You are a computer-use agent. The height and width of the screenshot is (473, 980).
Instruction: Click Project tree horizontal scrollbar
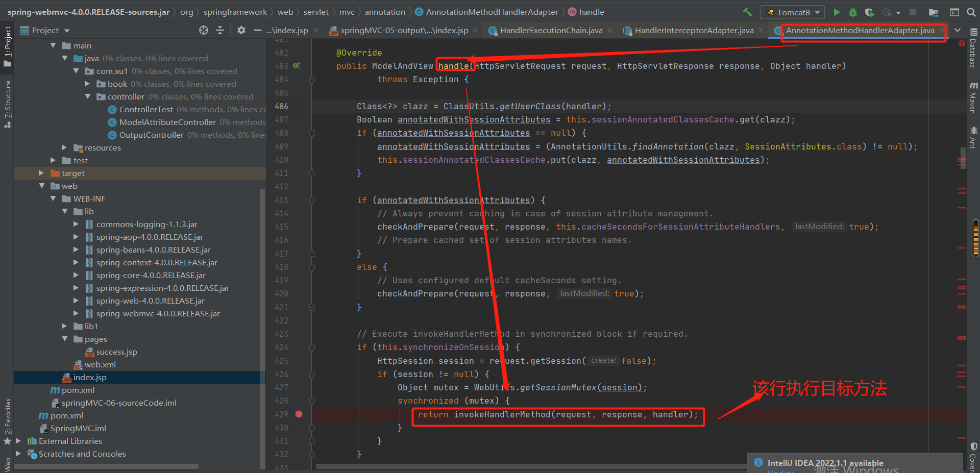(106, 466)
